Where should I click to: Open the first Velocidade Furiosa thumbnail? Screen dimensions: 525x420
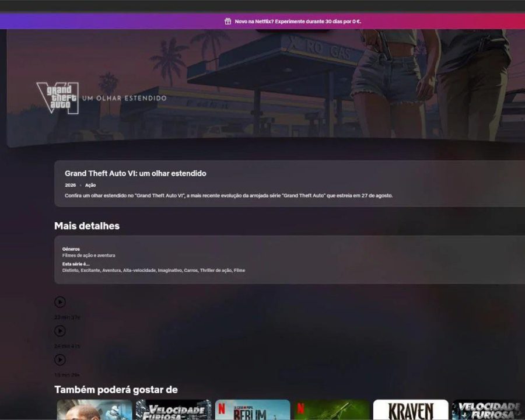click(173, 409)
